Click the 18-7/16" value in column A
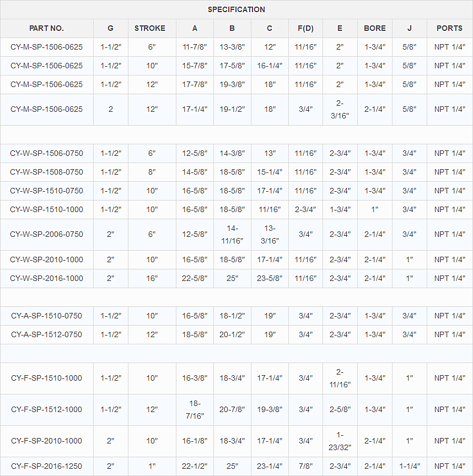Viewport: 473px width, 476px height. (195, 409)
